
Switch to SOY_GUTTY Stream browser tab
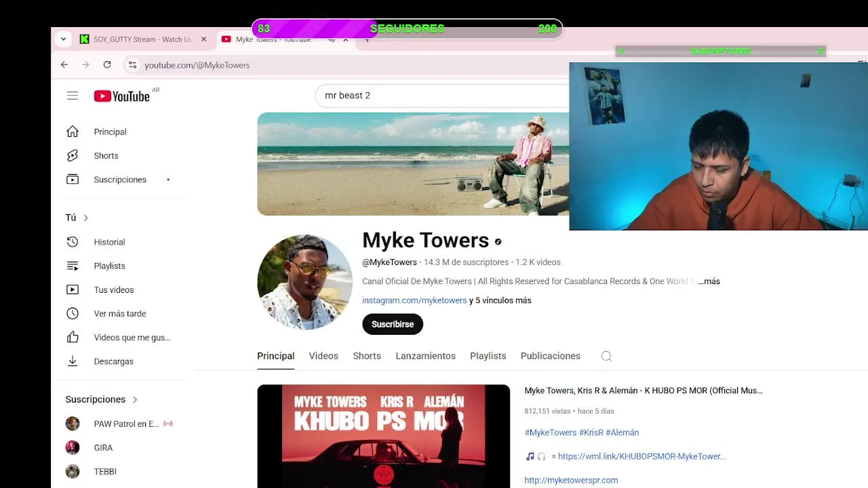(x=142, y=39)
